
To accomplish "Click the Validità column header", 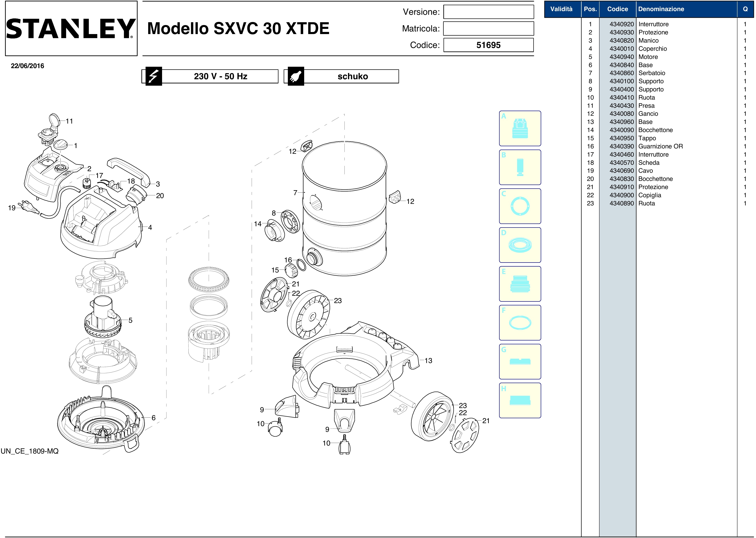I will (x=561, y=9).
